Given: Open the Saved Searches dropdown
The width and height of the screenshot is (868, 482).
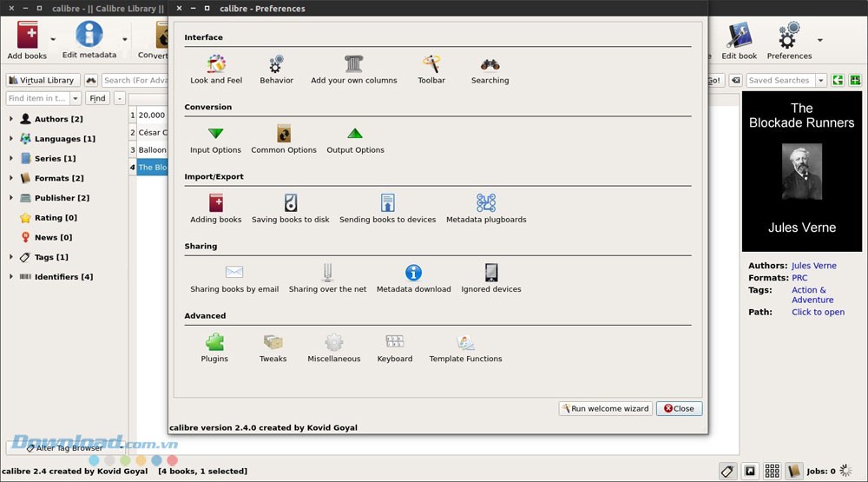Looking at the screenshot, I should pyautogui.click(x=820, y=80).
